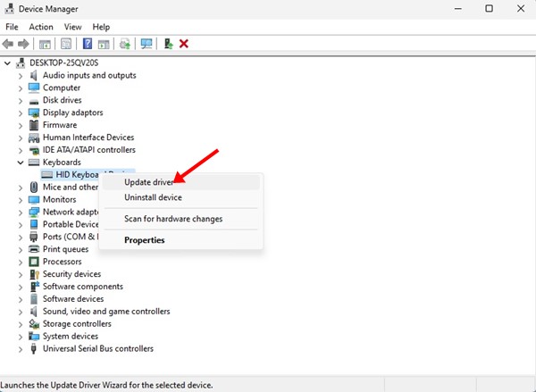Image resolution: width=536 pixels, height=392 pixels.
Task: Click the Storage controllers icon
Action: click(34, 323)
